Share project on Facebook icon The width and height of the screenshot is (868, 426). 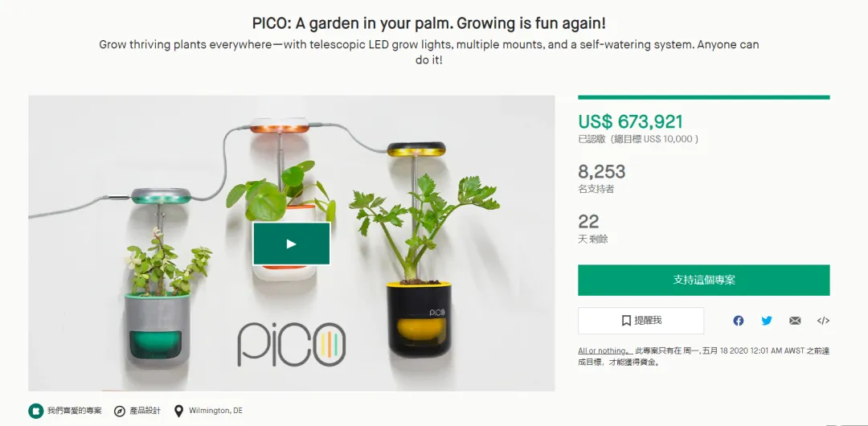click(x=739, y=321)
